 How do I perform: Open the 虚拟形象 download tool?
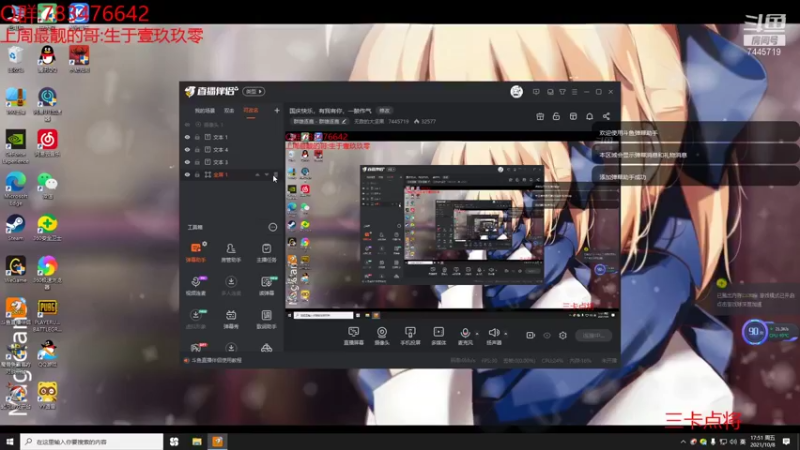tap(195, 319)
